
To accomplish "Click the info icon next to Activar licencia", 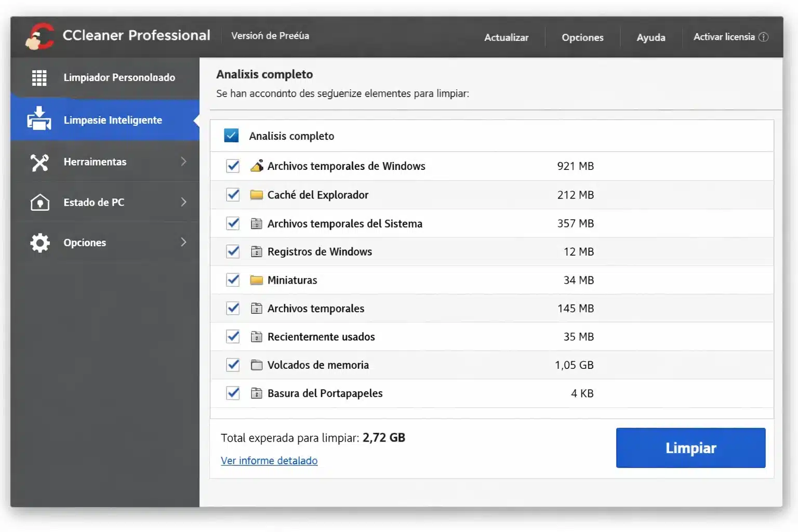I will 764,37.
